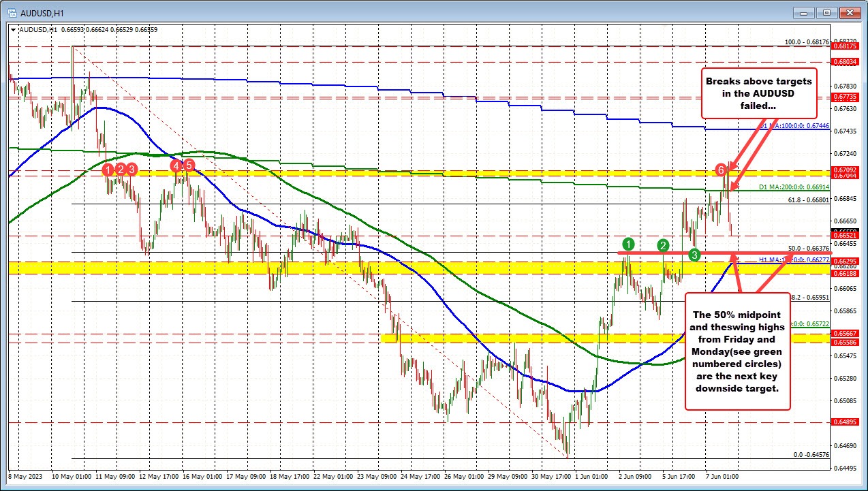Select the "50% midpoint" annotation text box
868x491 pixels.
pyautogui.click(x=737, y=351)
